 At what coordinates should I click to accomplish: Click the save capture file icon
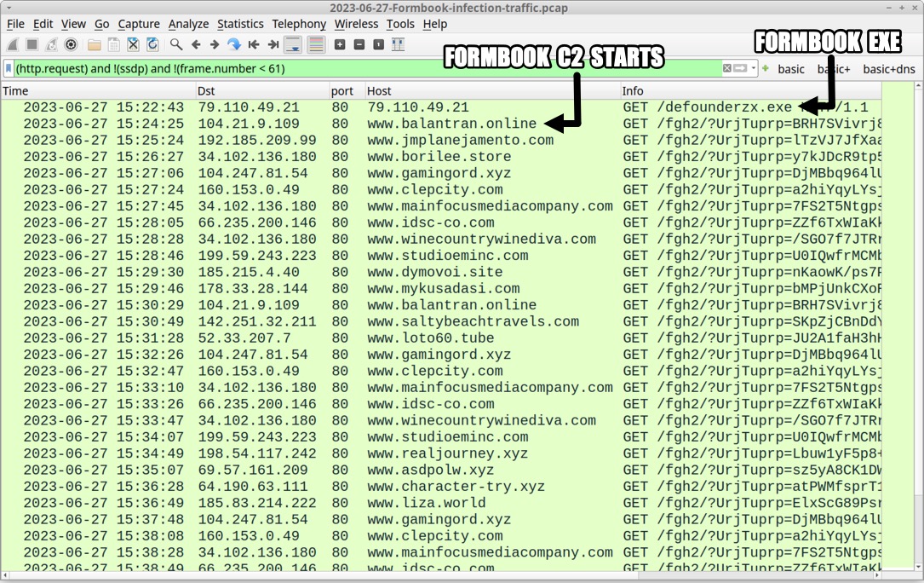click(114, 44)
